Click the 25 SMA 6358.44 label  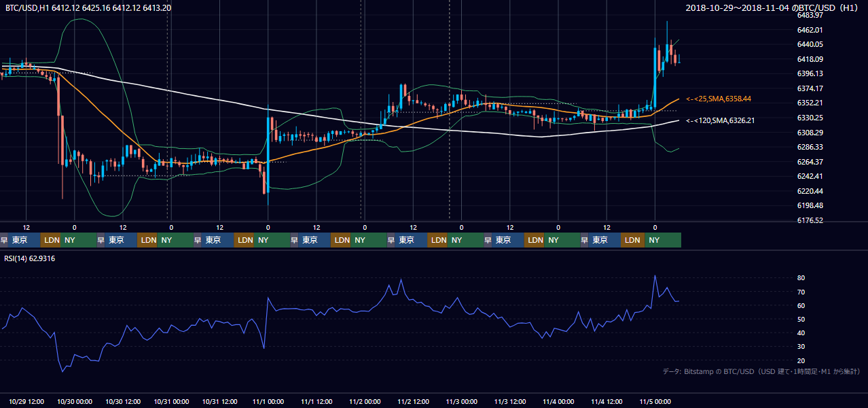tap(719, 99)
